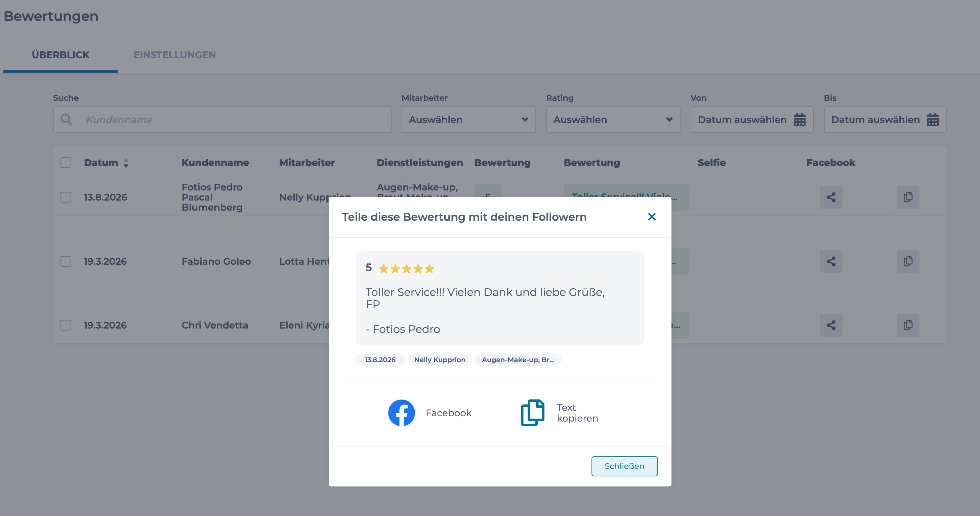
Task: Check the checkbox for the 13.8.2026 row
Action: pos(66,197)
